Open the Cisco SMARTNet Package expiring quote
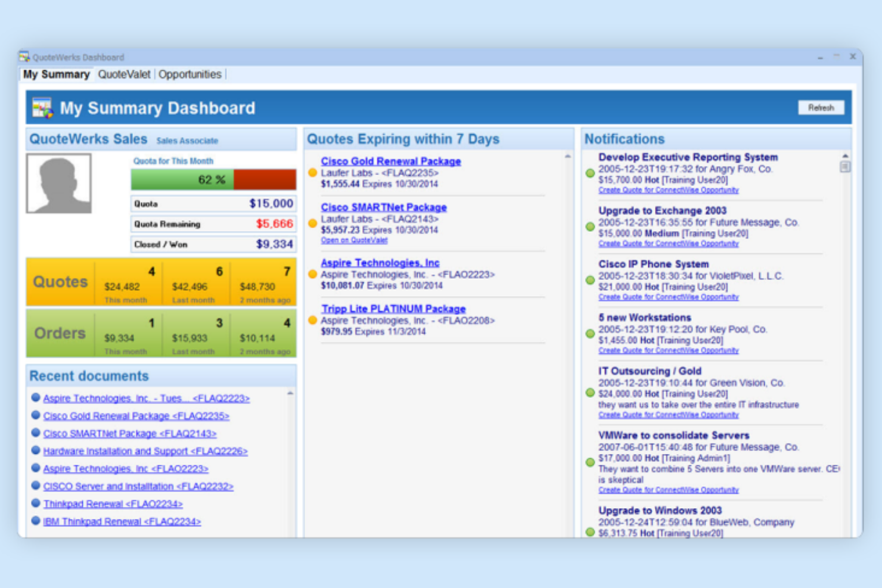 pos(384,207)
